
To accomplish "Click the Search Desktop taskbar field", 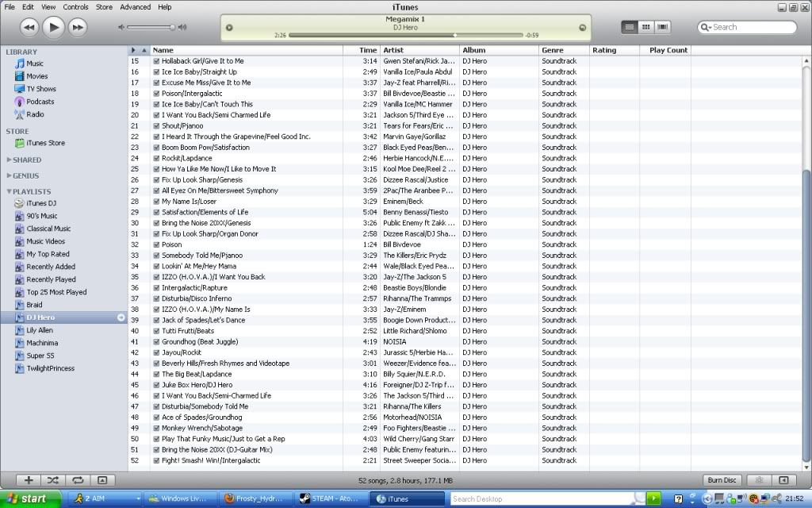I will point(542,498).
